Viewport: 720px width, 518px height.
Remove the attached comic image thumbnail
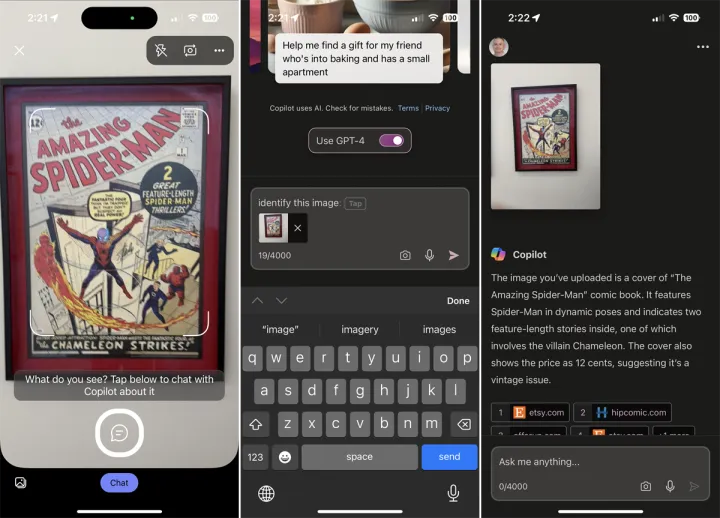[297, 228]
